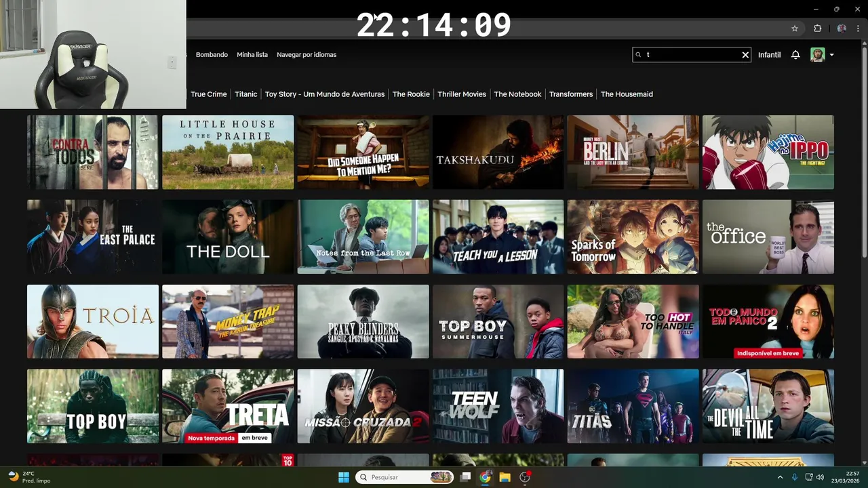The height and width of the screenshot is (488, 868).
Task: Open the Netflix profile avatar
Action: tap(818, 55)
